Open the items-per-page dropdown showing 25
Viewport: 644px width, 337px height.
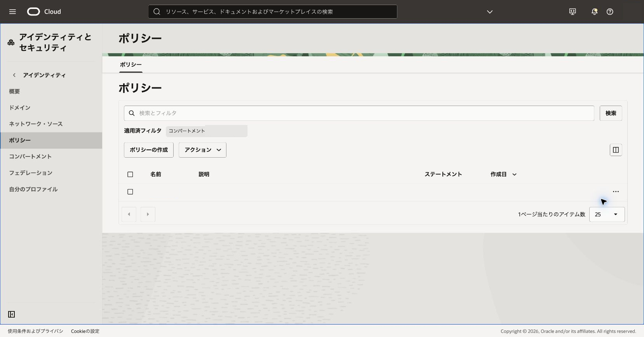click(607, 214)
